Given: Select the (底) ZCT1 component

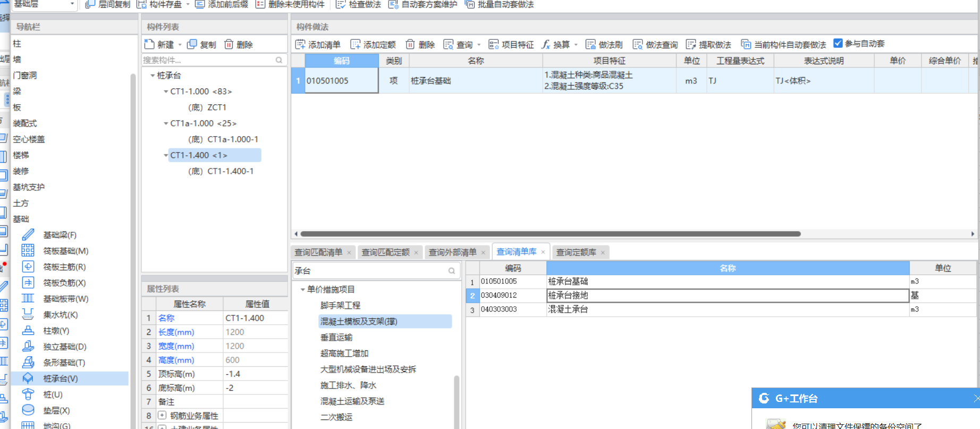Looking at the screenshot, I should click(x=207, y=107).
